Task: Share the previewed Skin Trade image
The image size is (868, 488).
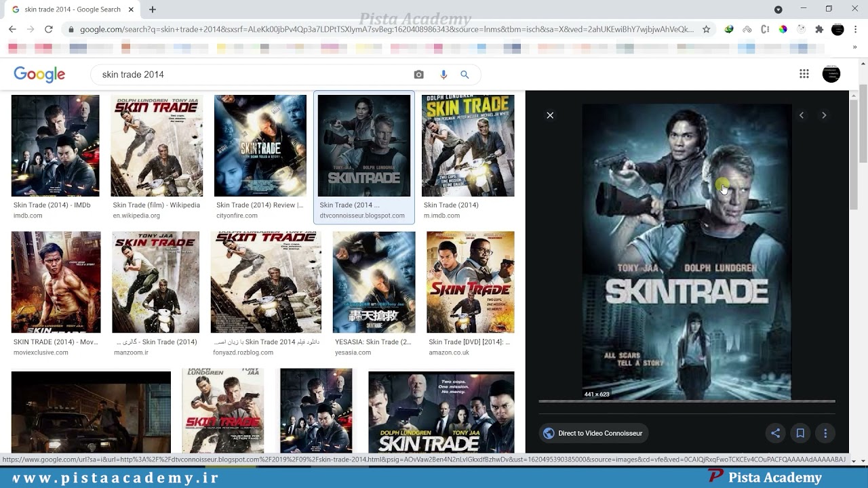Action: click(x=776, y=433)
